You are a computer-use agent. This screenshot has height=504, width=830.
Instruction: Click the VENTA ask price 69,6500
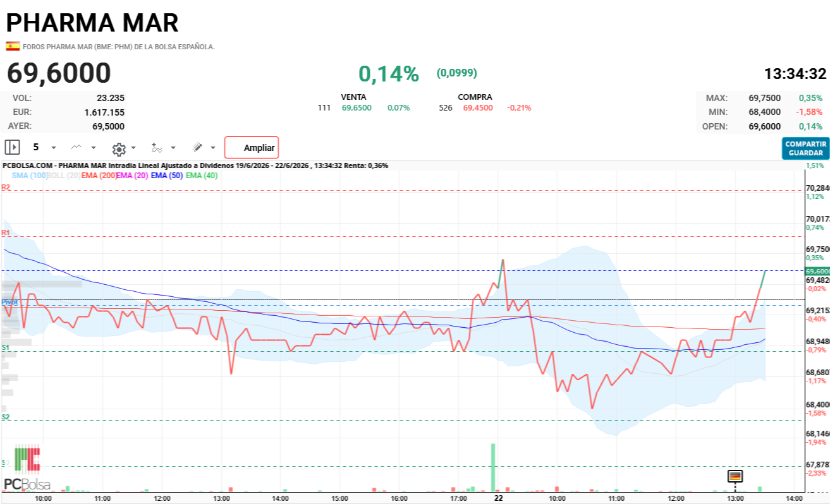[357, 108]
